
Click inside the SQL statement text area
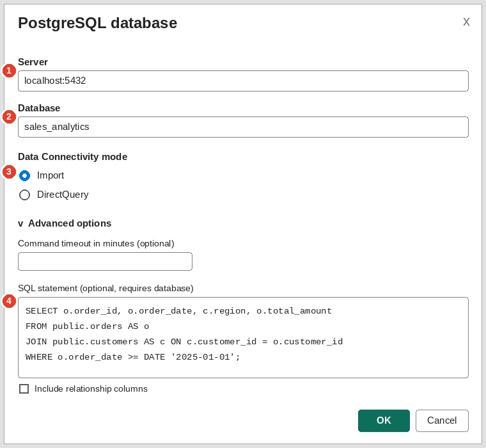243,337
